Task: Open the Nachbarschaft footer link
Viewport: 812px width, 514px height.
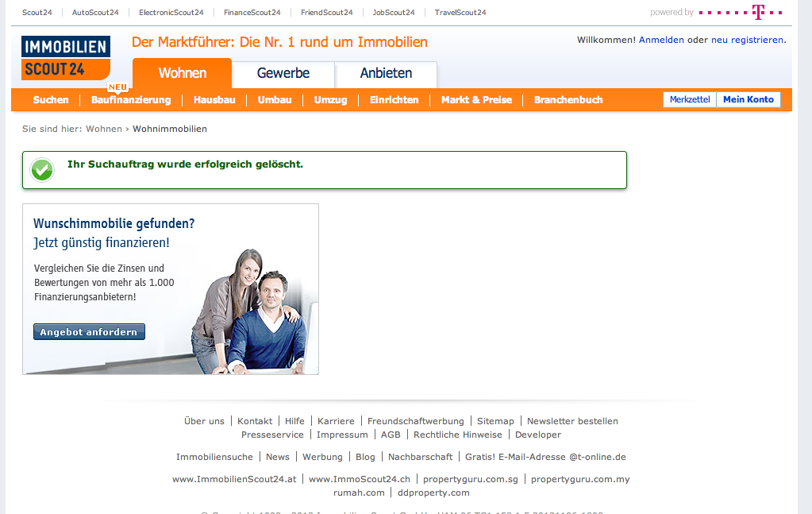Action: (x=421, y=457)
